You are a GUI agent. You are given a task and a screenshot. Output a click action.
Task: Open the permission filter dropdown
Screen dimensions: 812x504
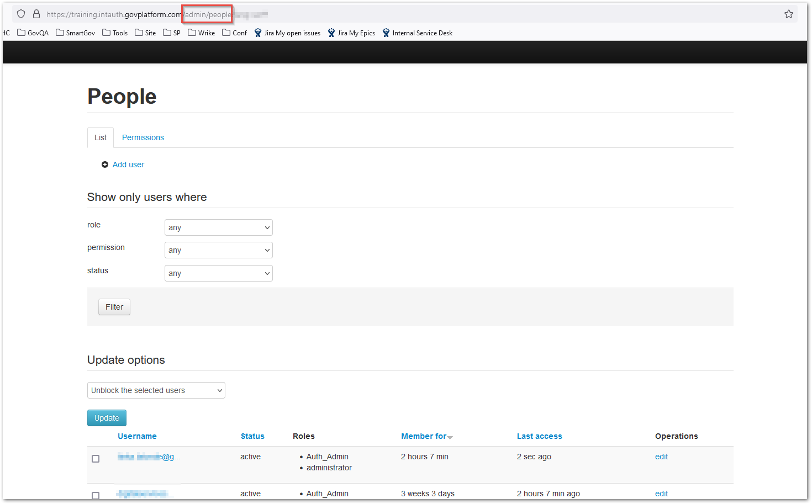point(218,250)
